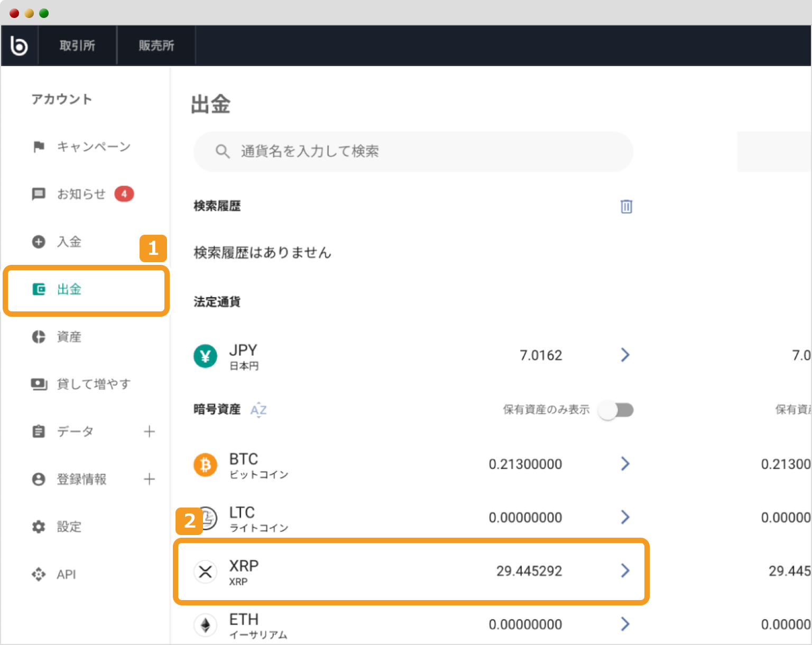The height and width of the screenshot is (645, 812).
Task: Open the 設定 gear icon
Action: point(39,527)
